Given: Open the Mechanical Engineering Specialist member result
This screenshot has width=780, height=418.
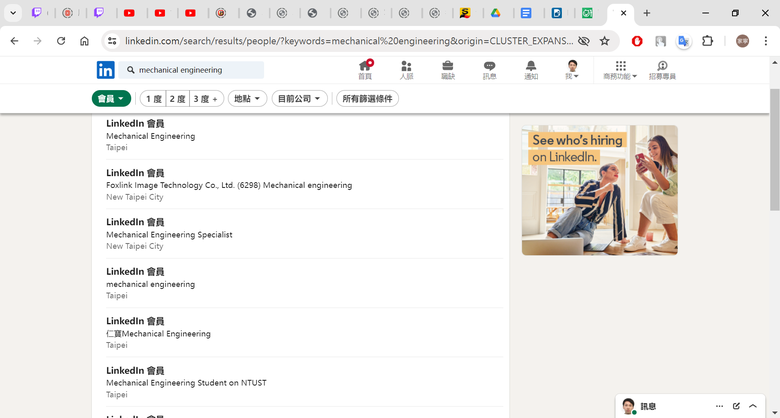Looking at the screenshot, I should click(304, 233).
